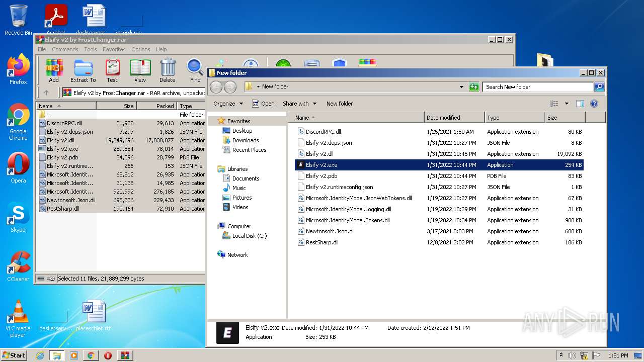Select Elsify v2.pdb in Explorer
The image size is (644, 362).
point(439,176)
